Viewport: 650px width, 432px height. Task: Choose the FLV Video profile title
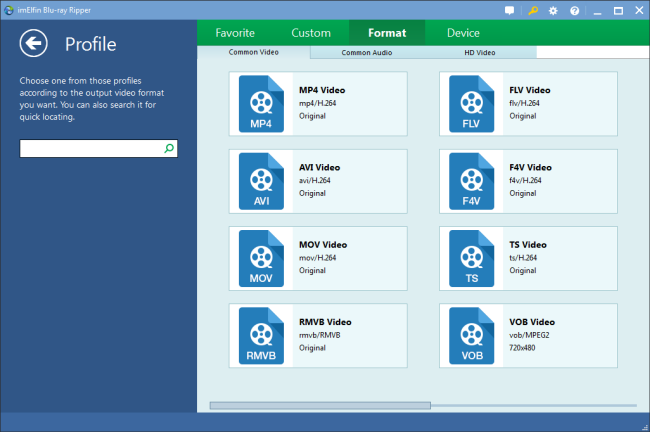pos(530,90)
